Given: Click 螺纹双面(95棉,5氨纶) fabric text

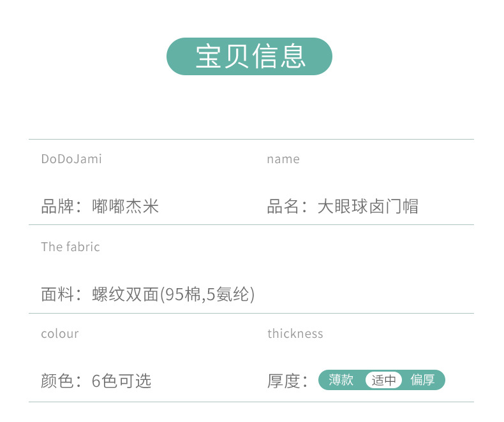Looking at the screenshot, I should [x=174, y=294].
